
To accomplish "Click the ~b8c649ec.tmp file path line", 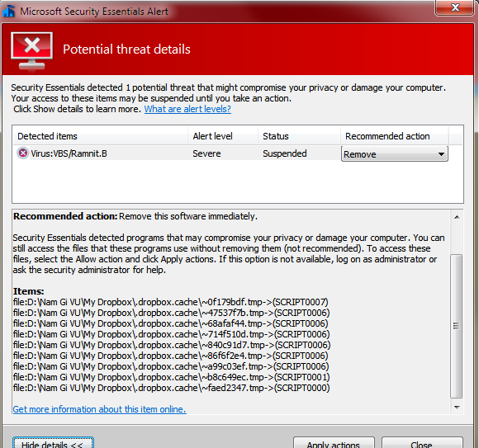I will tap(172, 377).
